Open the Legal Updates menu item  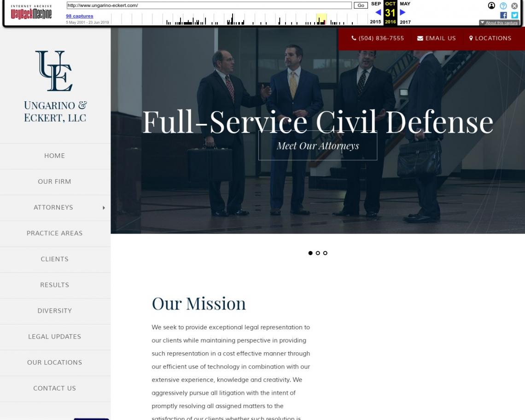(55, 336)
